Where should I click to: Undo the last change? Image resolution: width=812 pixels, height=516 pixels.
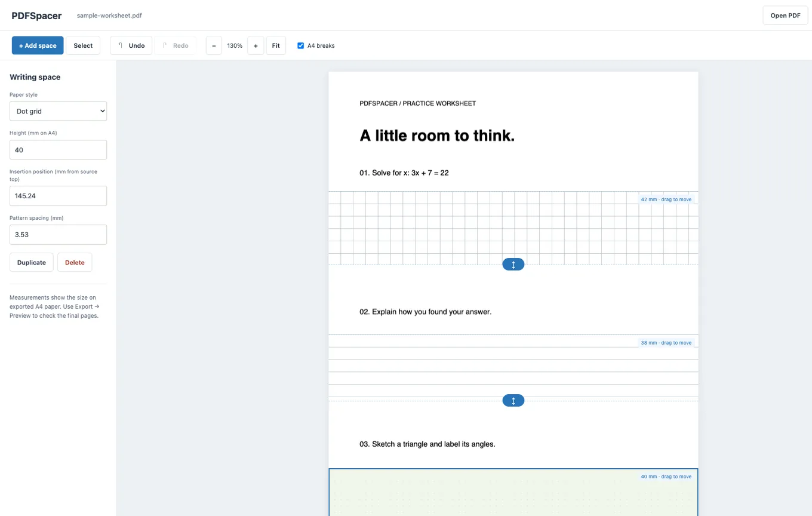click(x=131, y=45)
